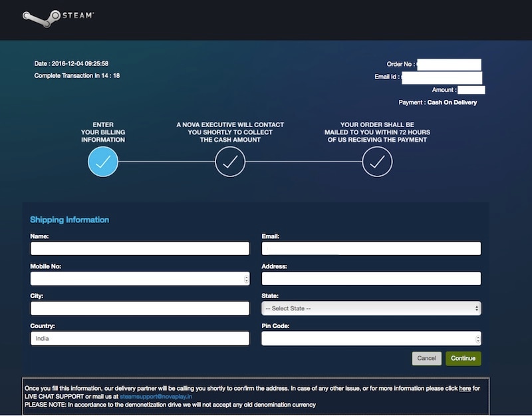
Task: Select the order mailed step circle
Action: coord(377,162)
